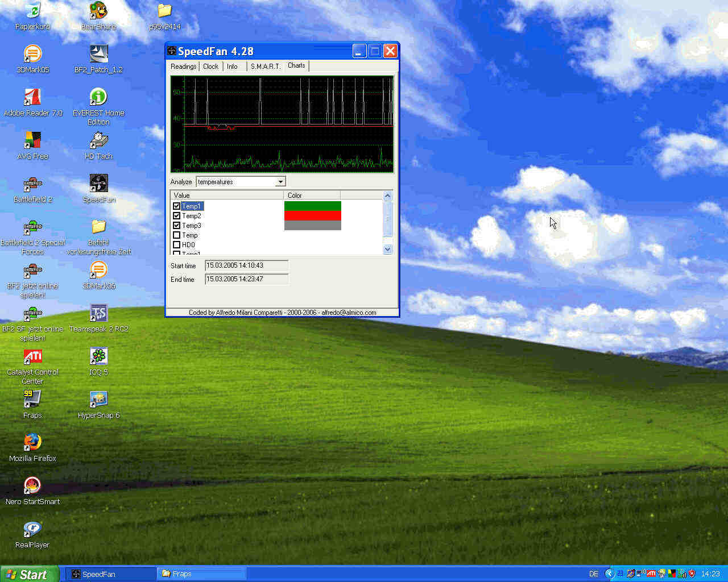Click the list scrollbar down arrow
Viewport: 728px width, 582px height.
tap(388, 250)
